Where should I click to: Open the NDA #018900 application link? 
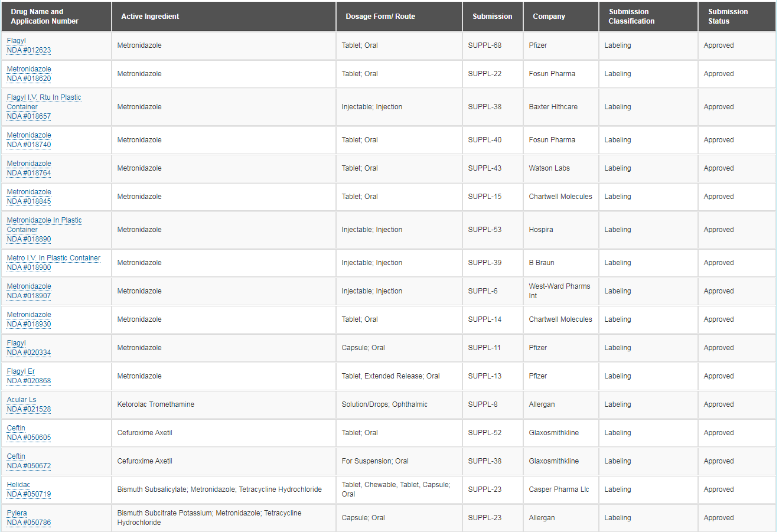[29, 267]
